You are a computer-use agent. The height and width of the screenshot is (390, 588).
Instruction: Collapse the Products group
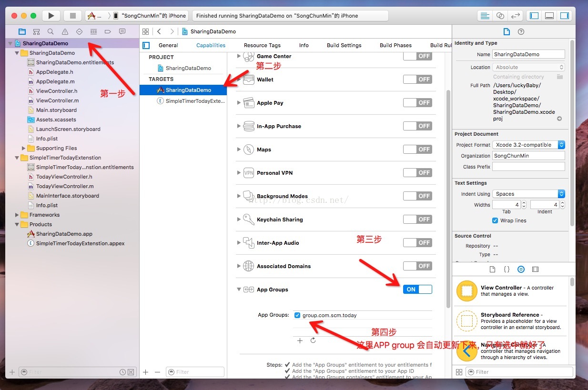[x=17, y=224]
